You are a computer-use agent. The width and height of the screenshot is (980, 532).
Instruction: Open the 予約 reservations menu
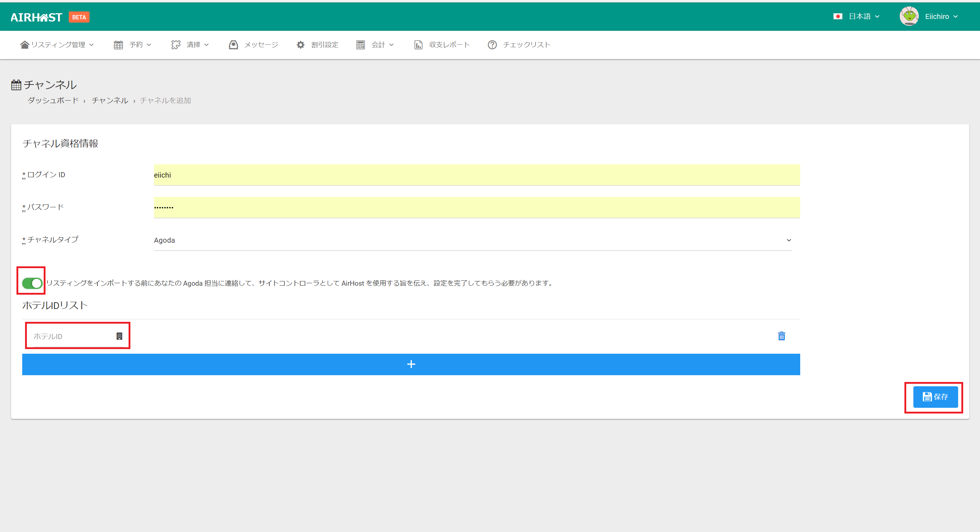136,45
